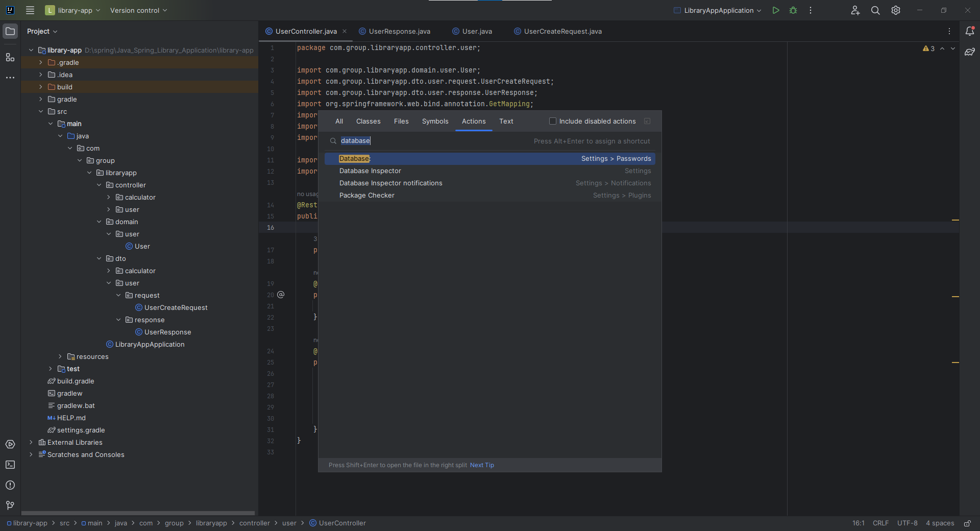Open LibraryAppApplication run configuration dropdown
Image resolution: width=980 pixels, height=531 pixels.
718,10
